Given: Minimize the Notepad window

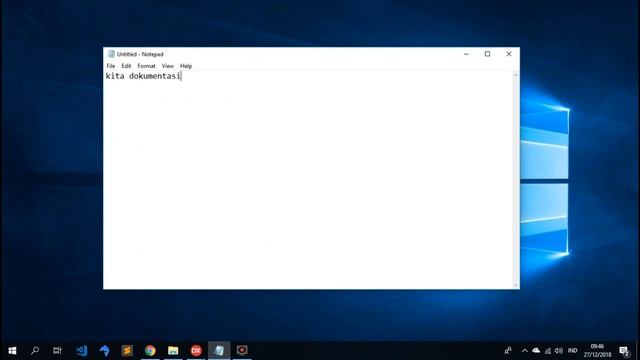Looking at the screenshot, I should 466,54.
